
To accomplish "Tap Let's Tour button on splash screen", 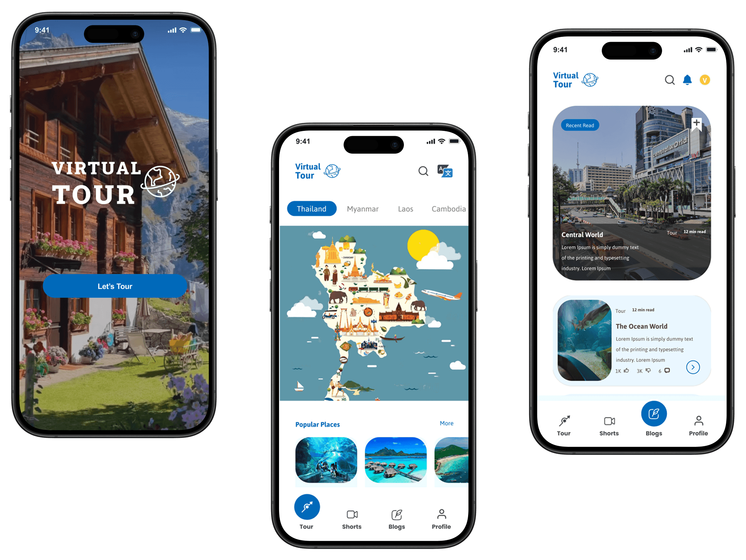I will click(x=116, y=286).
